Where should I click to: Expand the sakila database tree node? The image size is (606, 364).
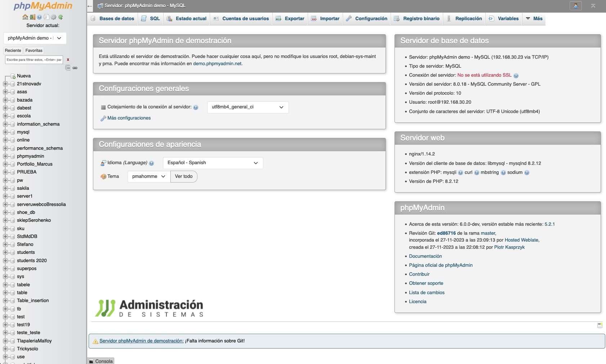coord(5,188)
